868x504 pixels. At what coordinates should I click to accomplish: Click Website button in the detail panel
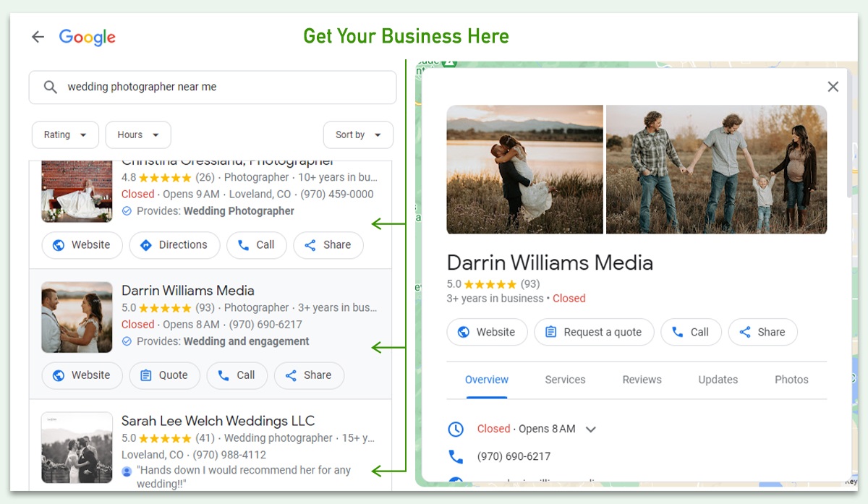(x=487, y=333)
